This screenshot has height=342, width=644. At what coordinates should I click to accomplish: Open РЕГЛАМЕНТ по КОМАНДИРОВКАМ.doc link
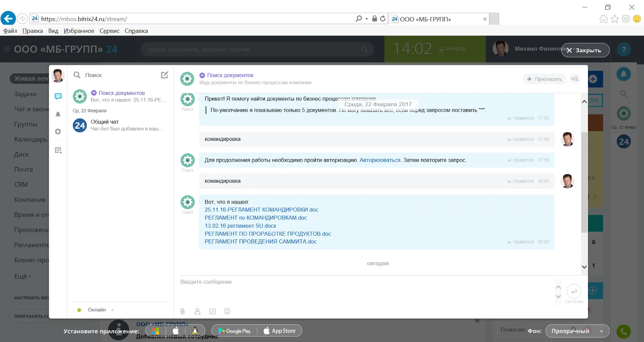[x=256, y=218]
